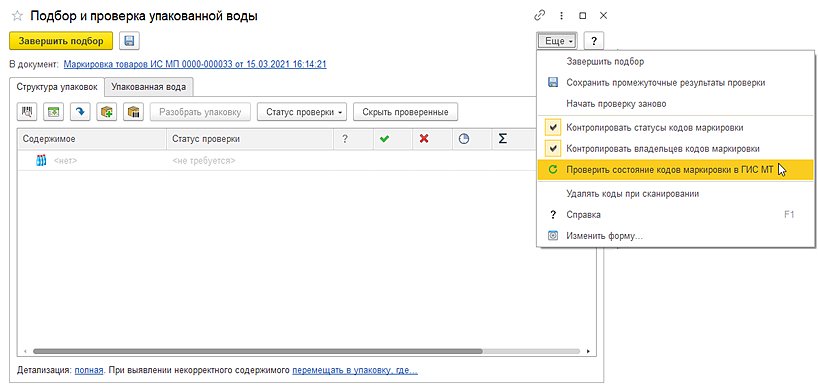This screenshot has width=818, height=392.
Task: Click the question mark help button
Action: (594, 41)
